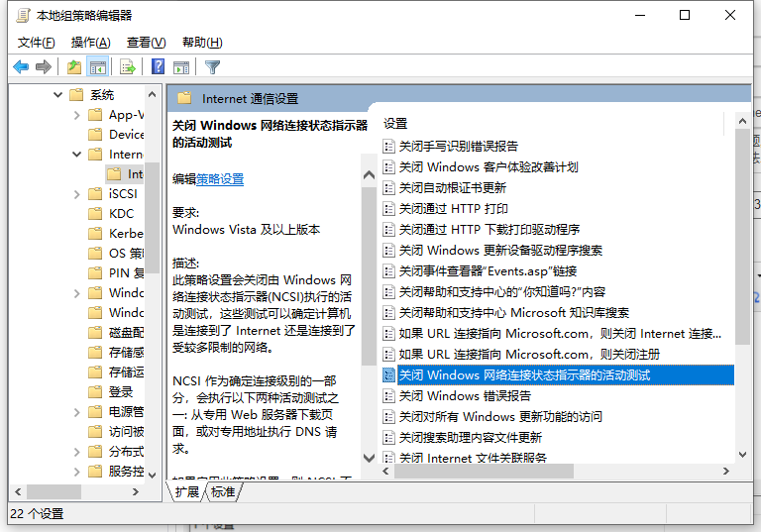The height and width of the screenshot is (532, 761).
Task: Click the 策略设置 link
Action: 220,179
